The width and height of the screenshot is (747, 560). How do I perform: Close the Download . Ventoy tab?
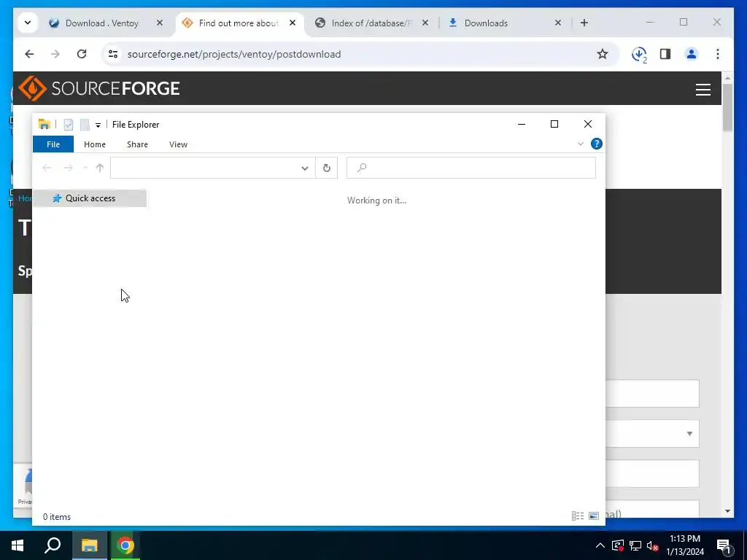tap(160, 23)
